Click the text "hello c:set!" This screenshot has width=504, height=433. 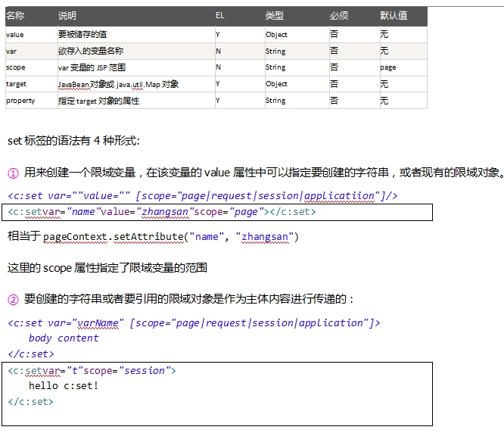pyautogui.click(x=64, y=386)
